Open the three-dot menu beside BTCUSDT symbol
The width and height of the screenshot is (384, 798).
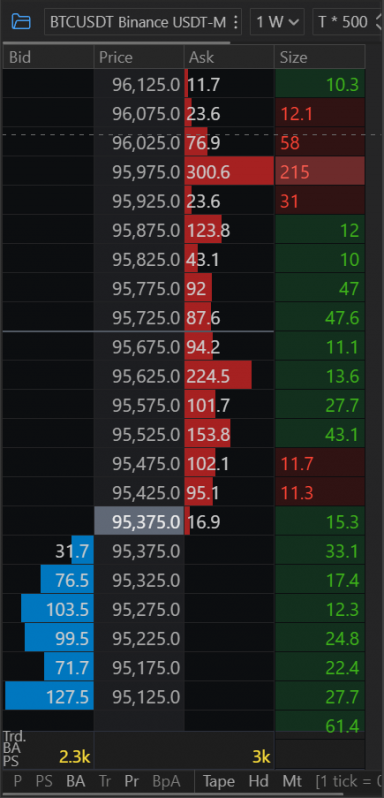click(x=235, y=22)
